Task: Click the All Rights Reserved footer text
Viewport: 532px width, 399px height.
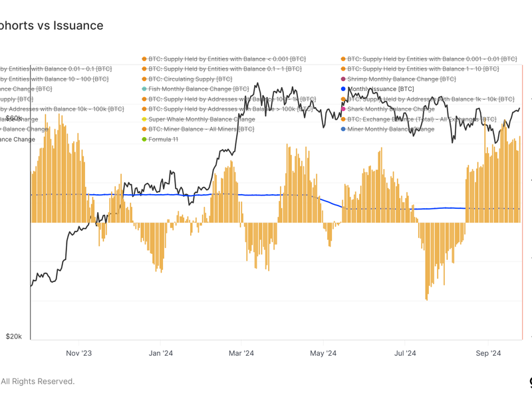Action: point(38,381)
